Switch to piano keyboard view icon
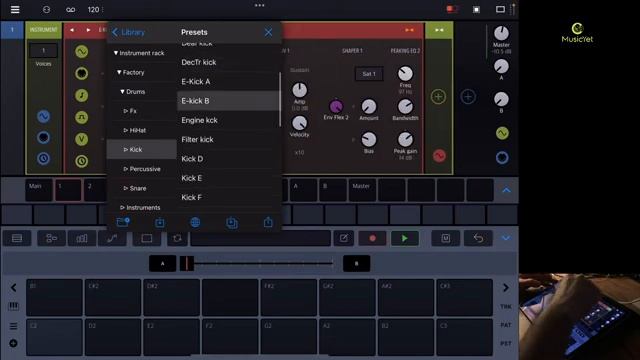 pos(13,306)
